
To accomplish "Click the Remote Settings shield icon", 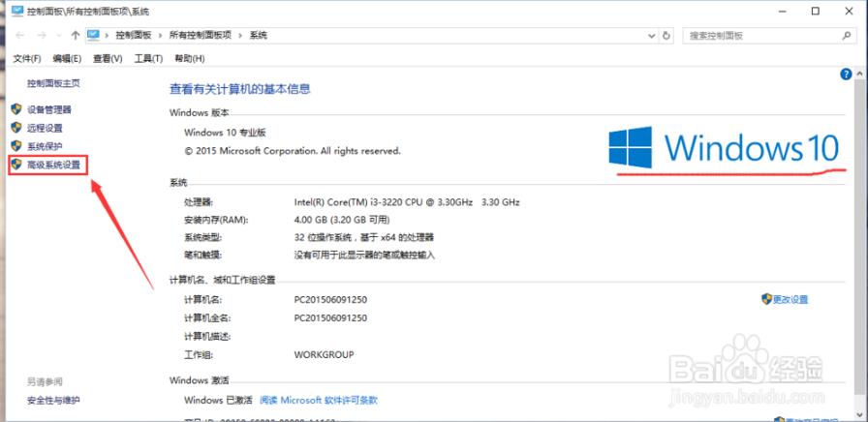I will click(x=15, y=128).
